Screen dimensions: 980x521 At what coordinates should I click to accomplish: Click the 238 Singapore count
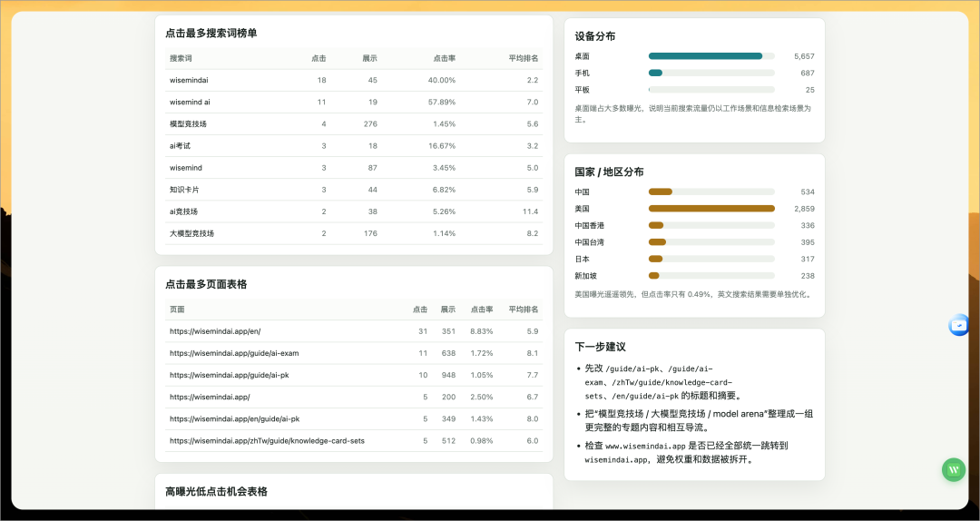[808, 276]
